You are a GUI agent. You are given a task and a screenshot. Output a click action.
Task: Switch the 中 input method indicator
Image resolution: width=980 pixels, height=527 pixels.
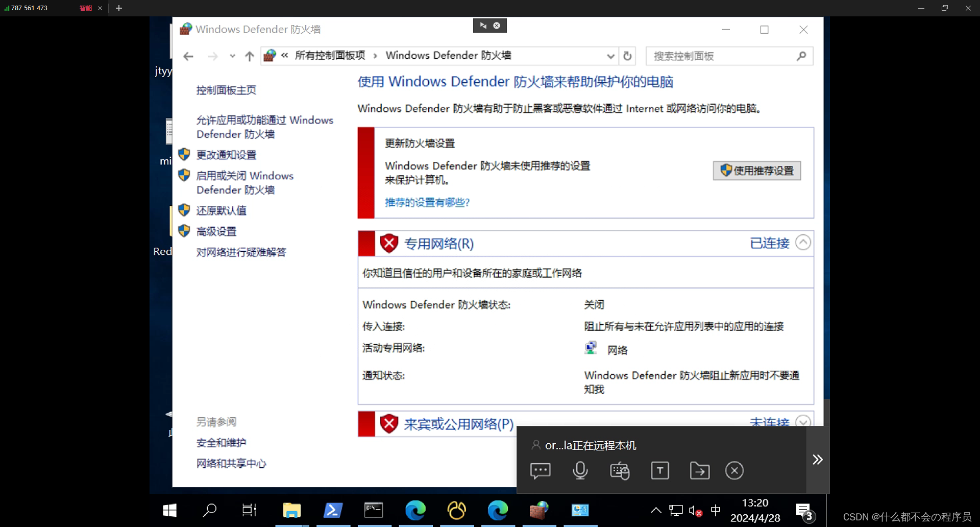click(x=716, y=510)
